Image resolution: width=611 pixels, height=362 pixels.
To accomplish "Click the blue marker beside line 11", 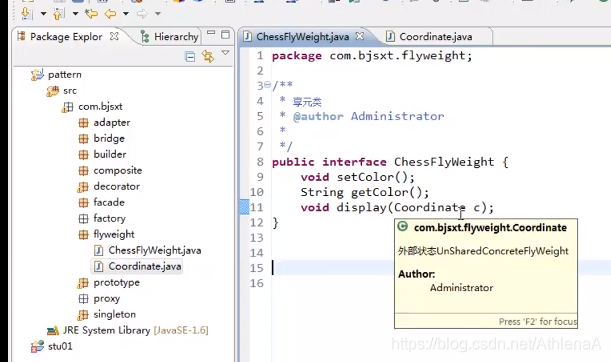I will tap(244, 207).
